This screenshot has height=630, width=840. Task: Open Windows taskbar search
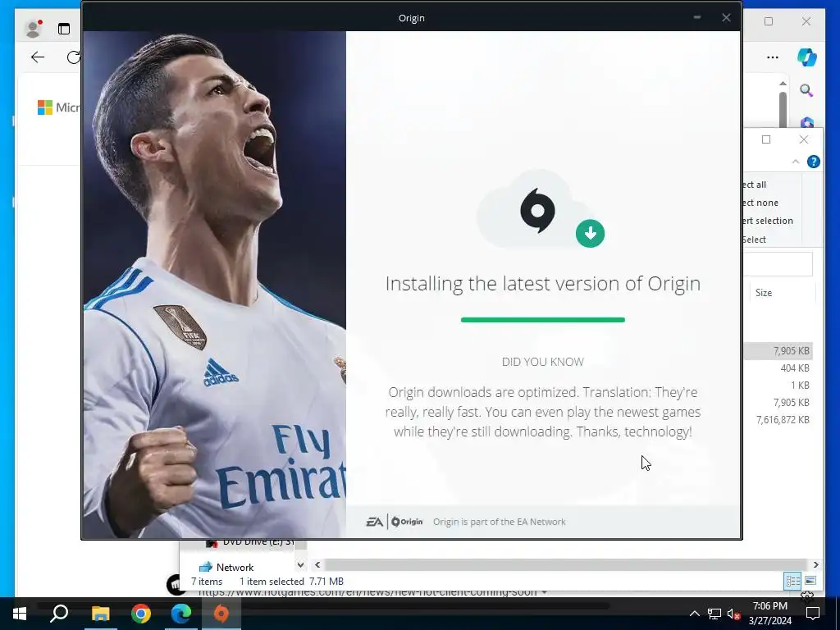point(59,613)
